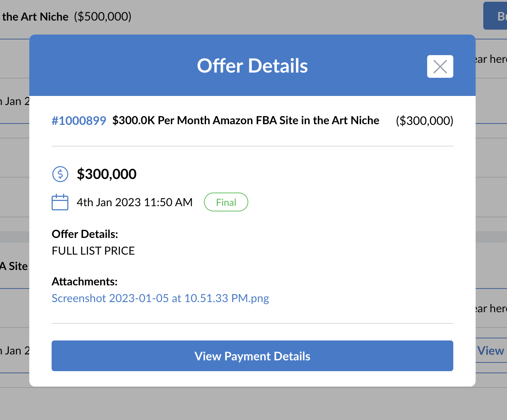Click the partially hidden View button behind dialog

(491, 351)
